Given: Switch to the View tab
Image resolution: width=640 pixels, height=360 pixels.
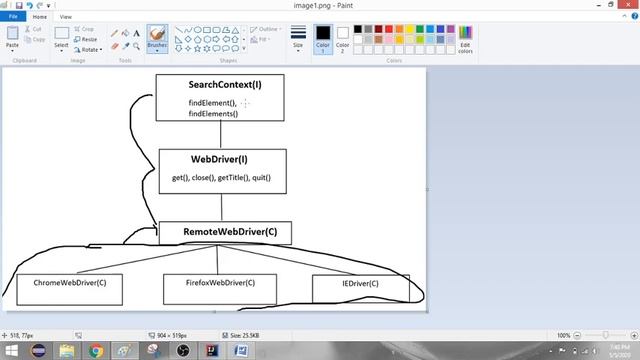Looking at the screenshot, I should (x=65, y=17).
